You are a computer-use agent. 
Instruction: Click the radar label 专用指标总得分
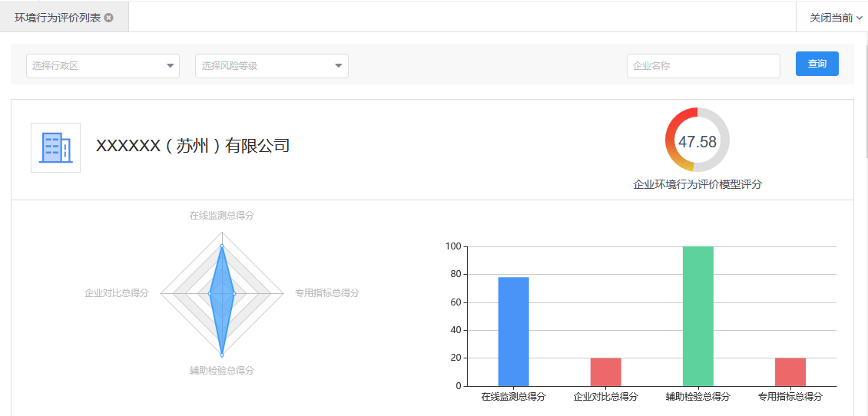point(327,293)
